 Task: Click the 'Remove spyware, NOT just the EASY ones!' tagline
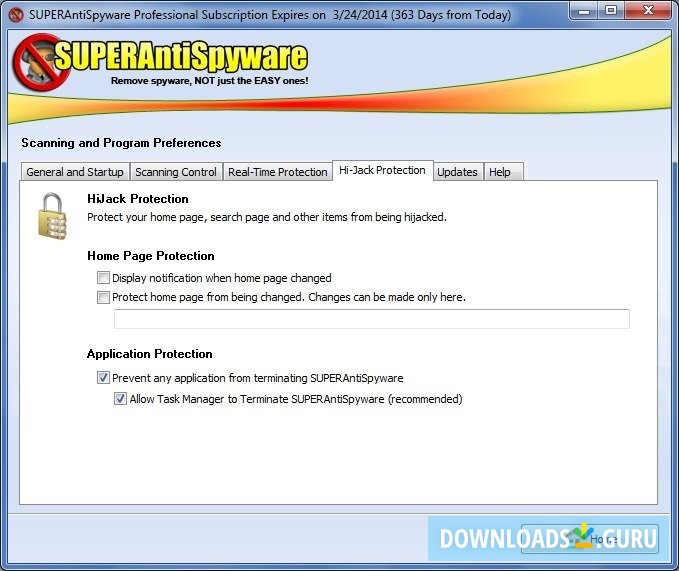pyautogui.click(x=210, y=81)
